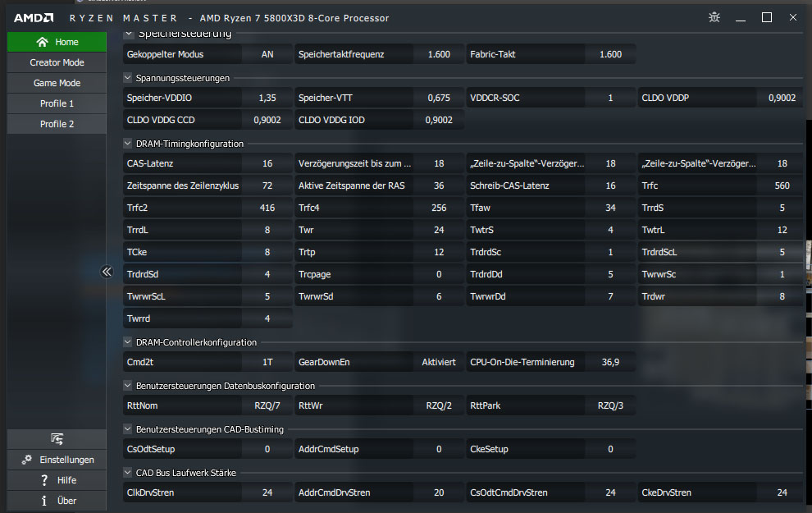The height and width of the screenshot is (513, 812).
Task: Click the Trfc4 value 256
Action: (439, 208)
